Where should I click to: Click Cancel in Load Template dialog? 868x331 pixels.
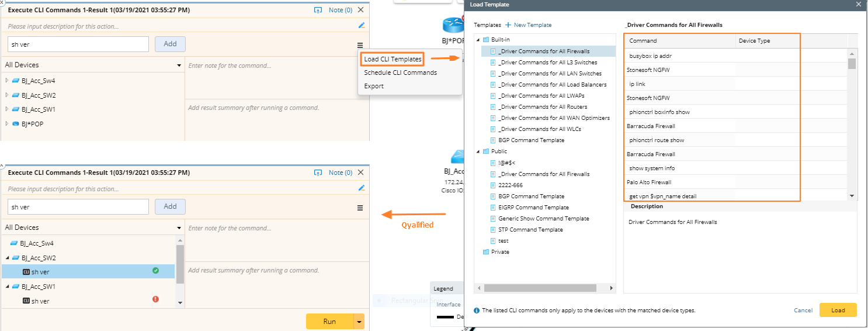click(x=803, y=311)
